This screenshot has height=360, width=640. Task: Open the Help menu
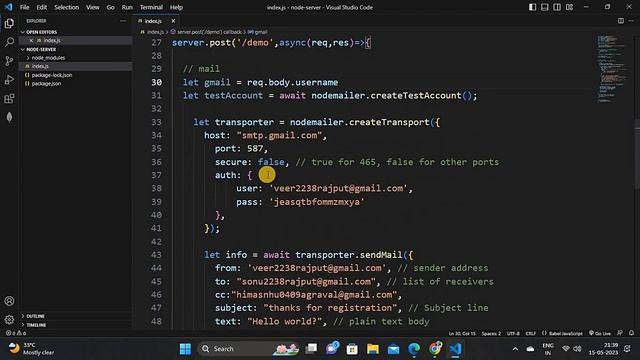(x=176, y=7)
